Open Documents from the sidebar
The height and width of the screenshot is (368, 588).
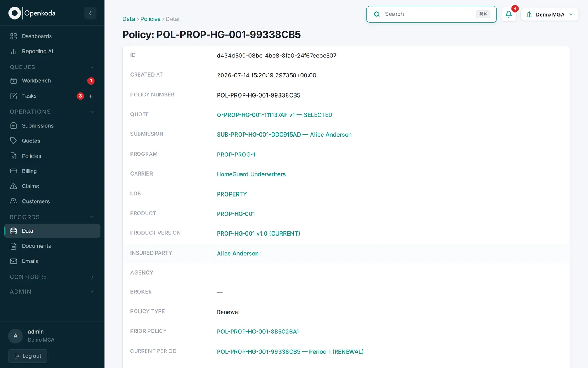coord(52,246)
